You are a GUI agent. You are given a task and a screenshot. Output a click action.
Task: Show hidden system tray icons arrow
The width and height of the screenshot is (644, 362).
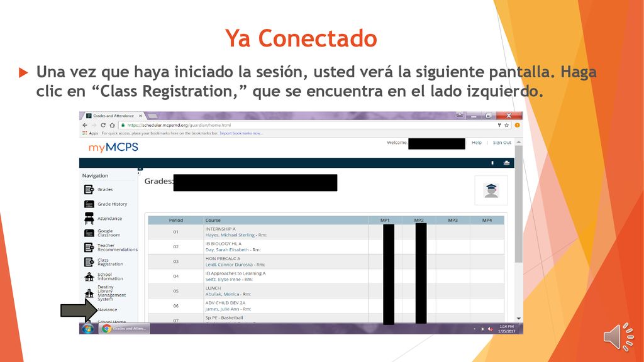pos(474,329)
